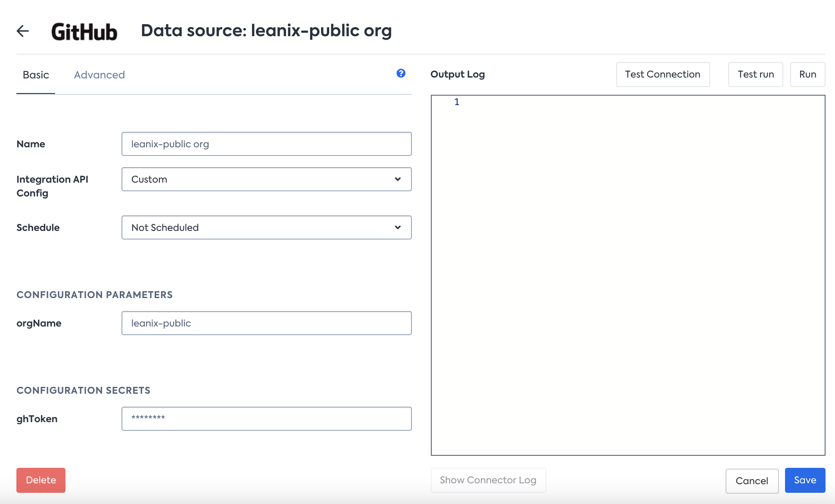Click the Integration API Config label
Image resolution: width=835 pixels, height=504 pixels.
(x=52, y=186)
